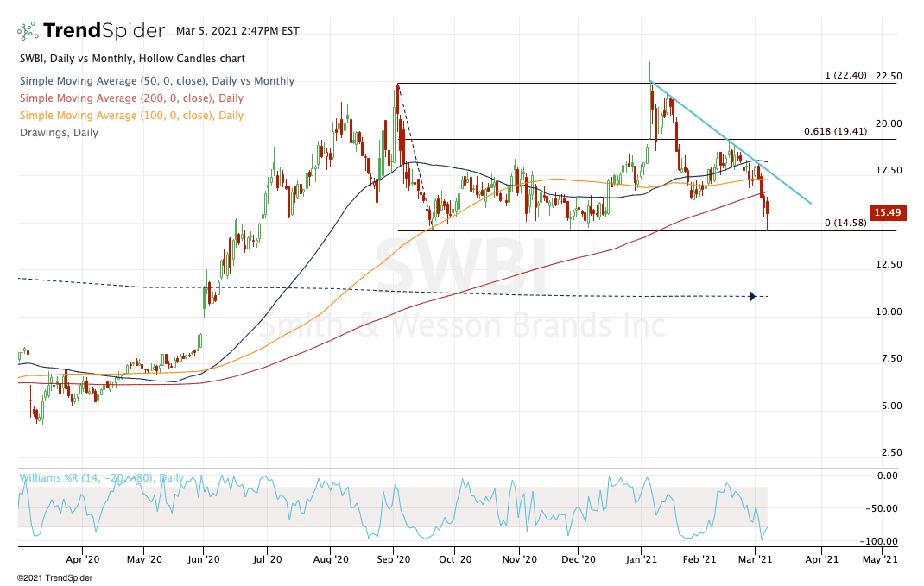Click the 2.50 price axis label
924x586 pixels.
click(891, 452)
